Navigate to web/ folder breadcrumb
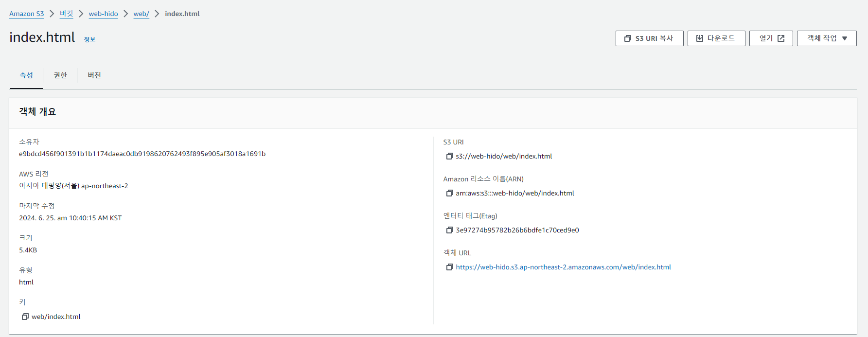Screen dimensions: 868x337 [x=141, y=14]
